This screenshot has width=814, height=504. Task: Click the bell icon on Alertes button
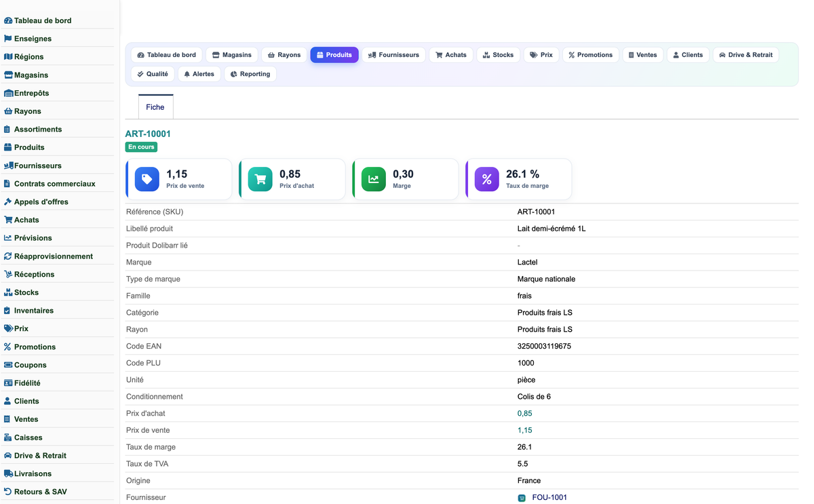coord(187,74)
